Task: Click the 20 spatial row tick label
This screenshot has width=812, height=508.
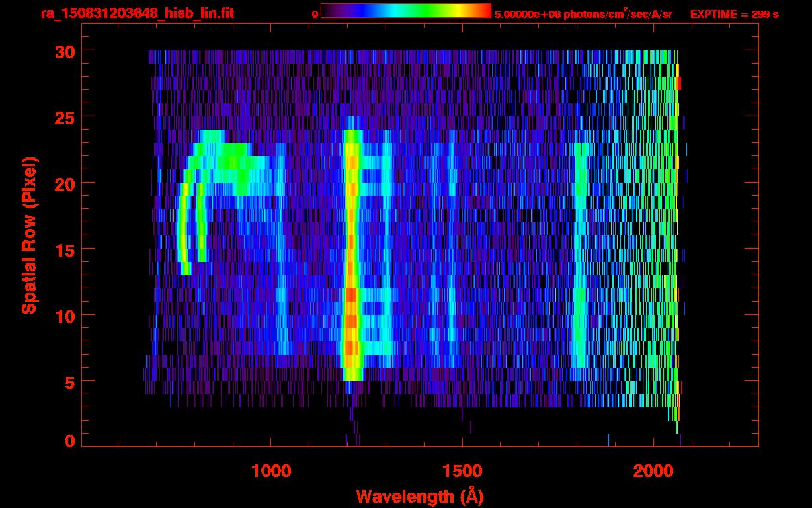Action: [65, 183]
